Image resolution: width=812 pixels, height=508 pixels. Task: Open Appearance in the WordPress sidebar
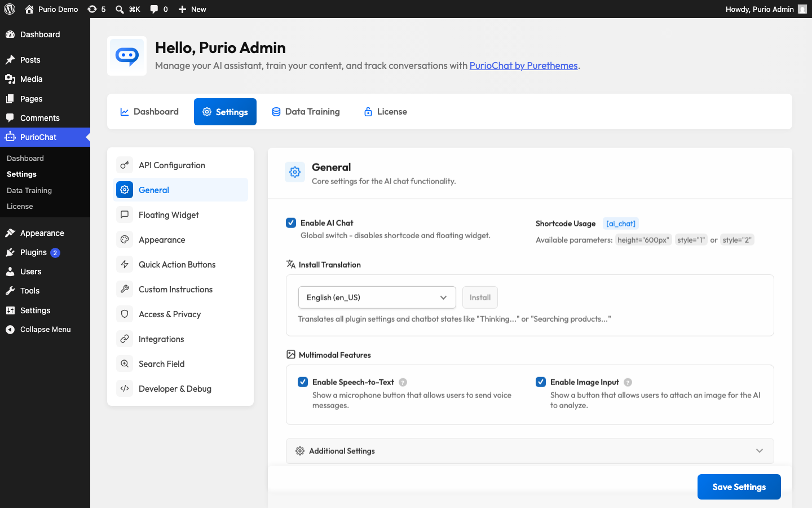45,233
